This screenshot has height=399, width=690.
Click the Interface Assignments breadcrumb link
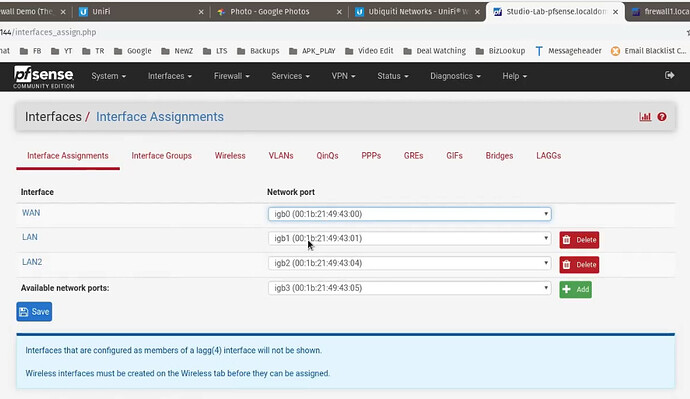(160, 117)
